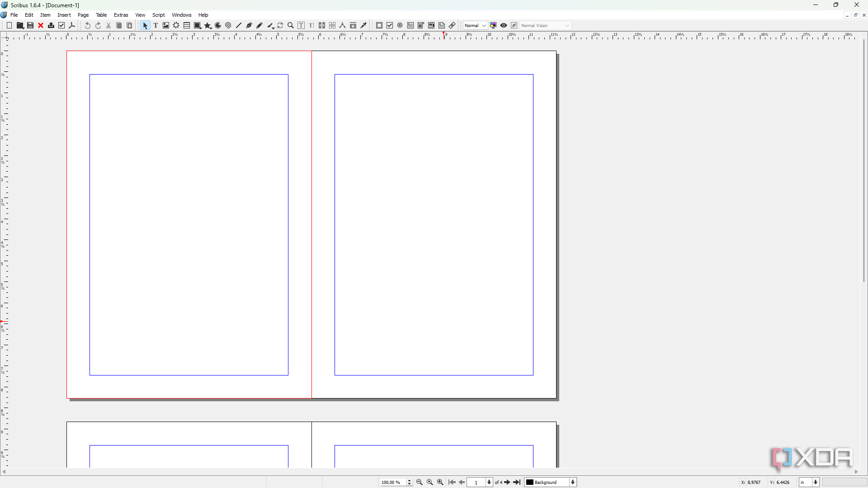Screen dimensions: 868x488
Task: Select the Arc tool
Action: [x=218, y=26]
